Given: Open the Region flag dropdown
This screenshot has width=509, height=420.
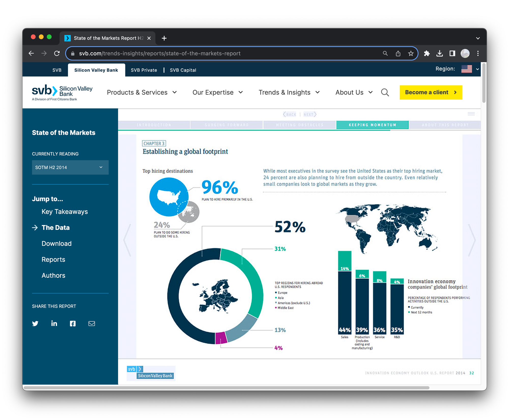Looking at the screenshot, I should click(470, 69).
